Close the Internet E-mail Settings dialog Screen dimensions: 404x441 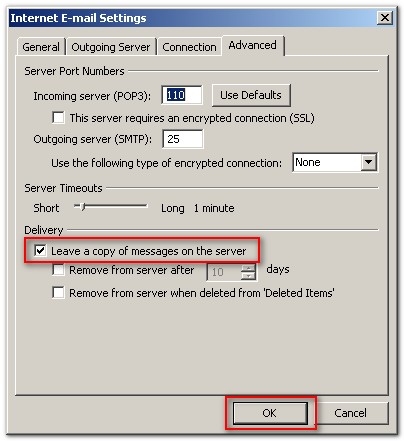[x=384, y=17]
